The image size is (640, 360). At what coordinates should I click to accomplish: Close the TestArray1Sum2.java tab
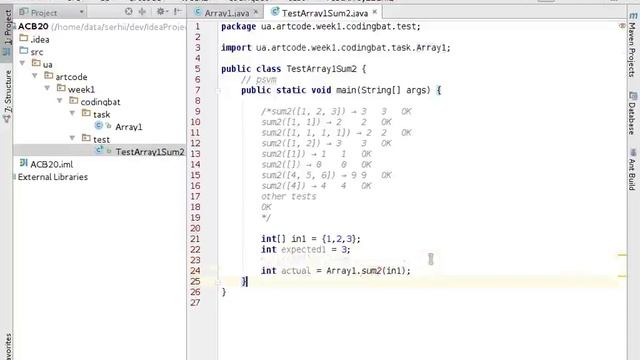pos(375,12)
